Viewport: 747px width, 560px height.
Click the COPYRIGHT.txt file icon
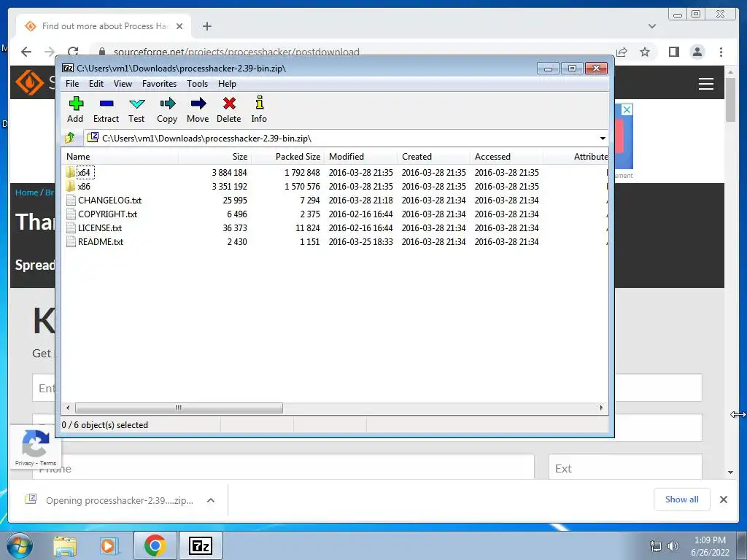[71, 214]
